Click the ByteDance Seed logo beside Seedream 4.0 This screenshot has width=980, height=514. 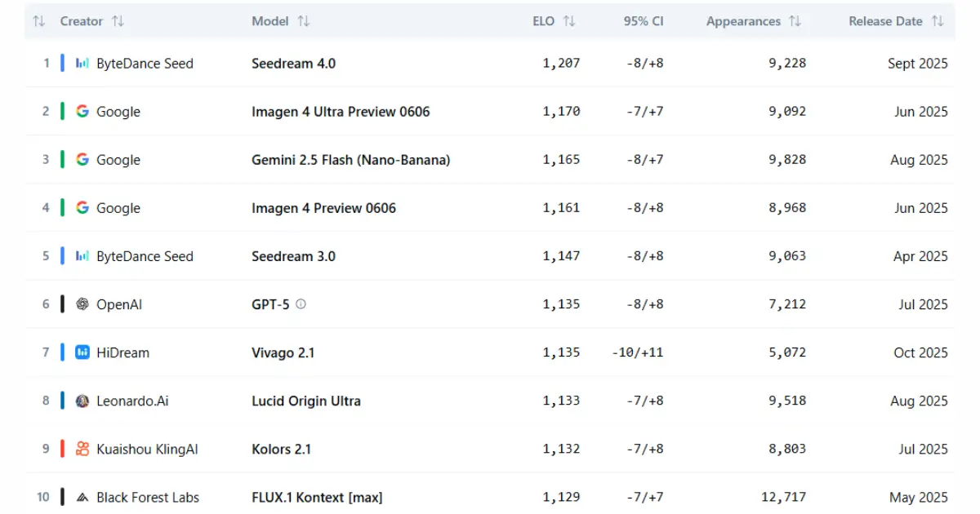click(82, 64)
